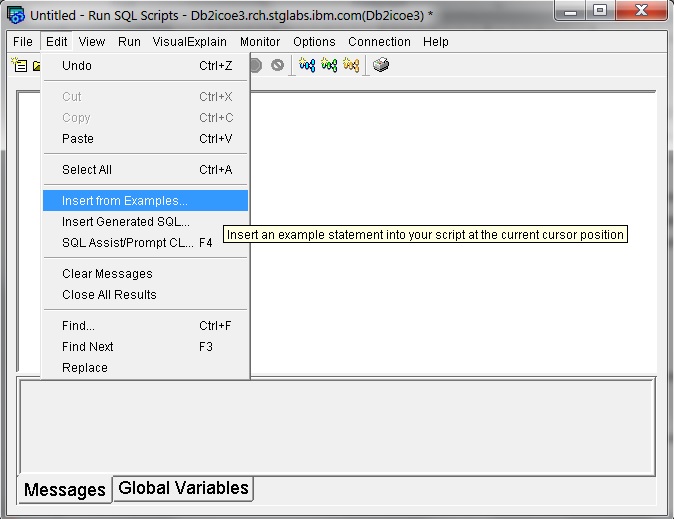The height and width of the screenshot is (519, 674).
Task: Maximize the Run SQL Scripts window
Action: point(600,11)
